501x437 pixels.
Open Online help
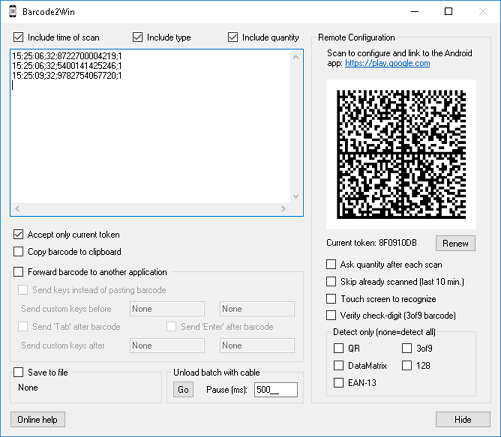(38, 419)
